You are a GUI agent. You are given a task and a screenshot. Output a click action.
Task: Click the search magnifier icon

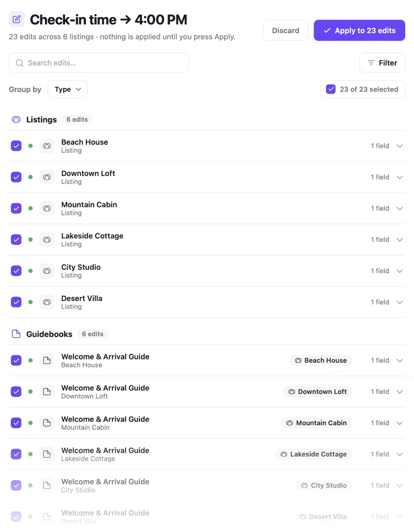pyautogui.click(x=20, y=63)
